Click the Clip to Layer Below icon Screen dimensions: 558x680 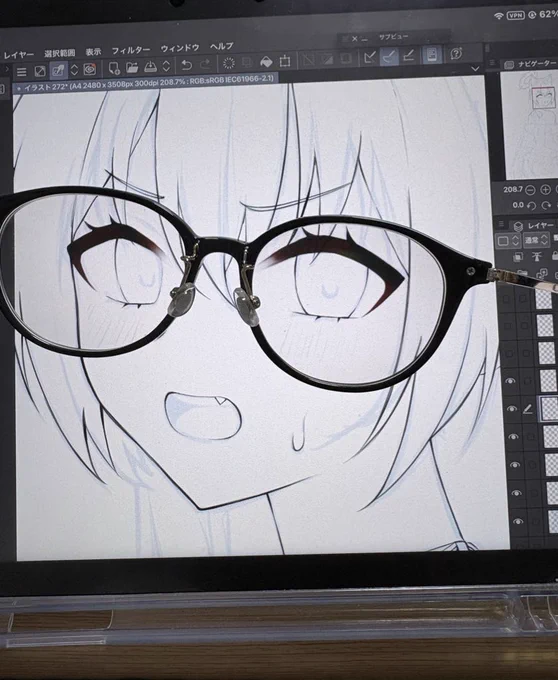(518, 258)
